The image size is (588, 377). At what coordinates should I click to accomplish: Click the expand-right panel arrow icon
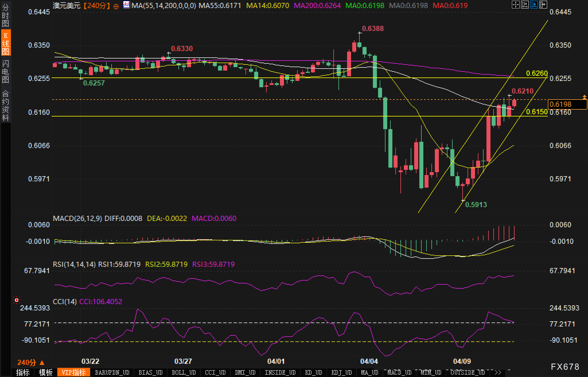click(543, 5)
